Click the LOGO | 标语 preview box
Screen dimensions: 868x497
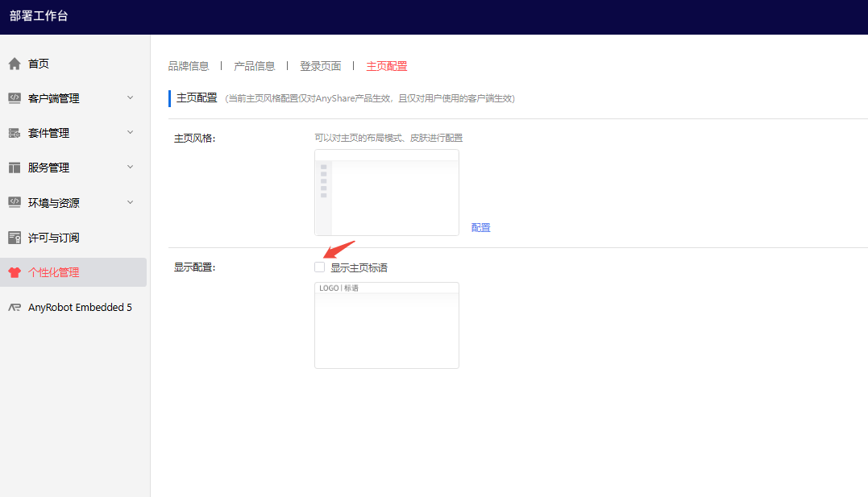point(387,325)
